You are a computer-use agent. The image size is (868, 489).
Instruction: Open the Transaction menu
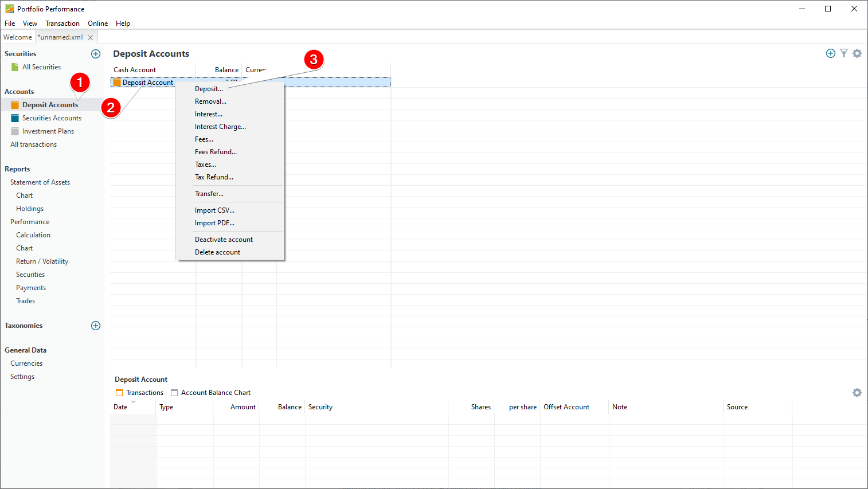click(62, 24)
